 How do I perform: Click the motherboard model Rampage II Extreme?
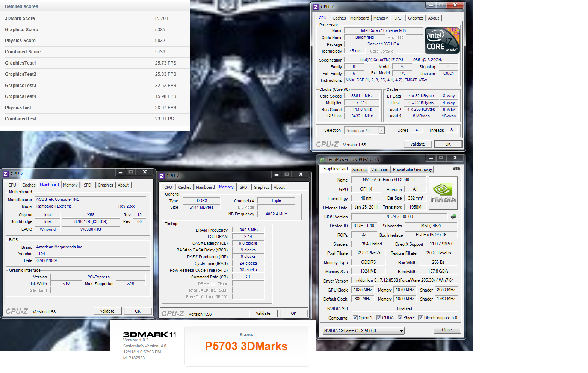[x=70, y=206]
